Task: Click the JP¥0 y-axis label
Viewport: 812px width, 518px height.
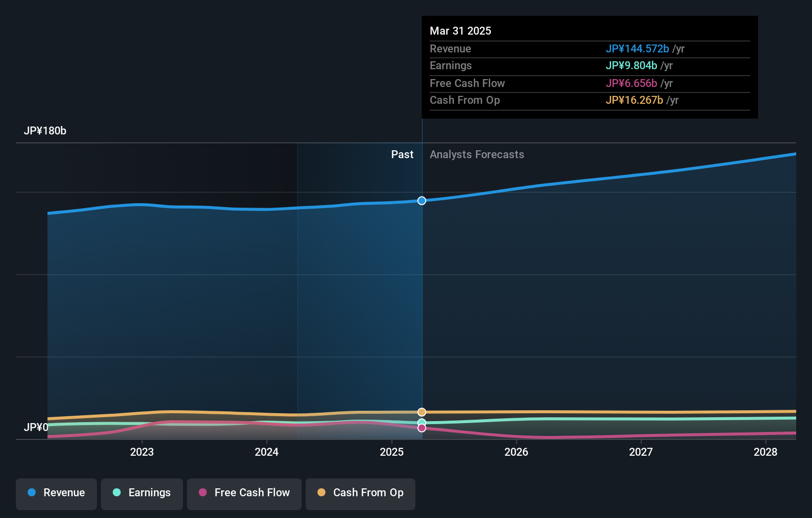Action: click(36, 427)
